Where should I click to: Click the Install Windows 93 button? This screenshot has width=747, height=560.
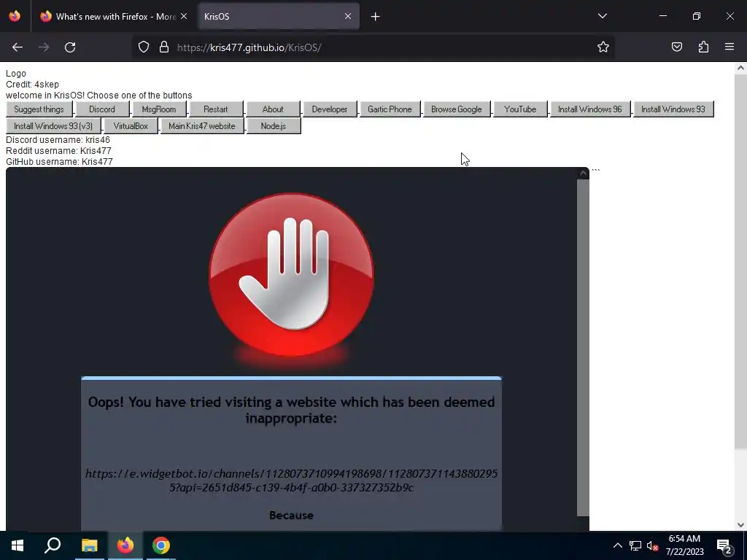pos(673,109)
